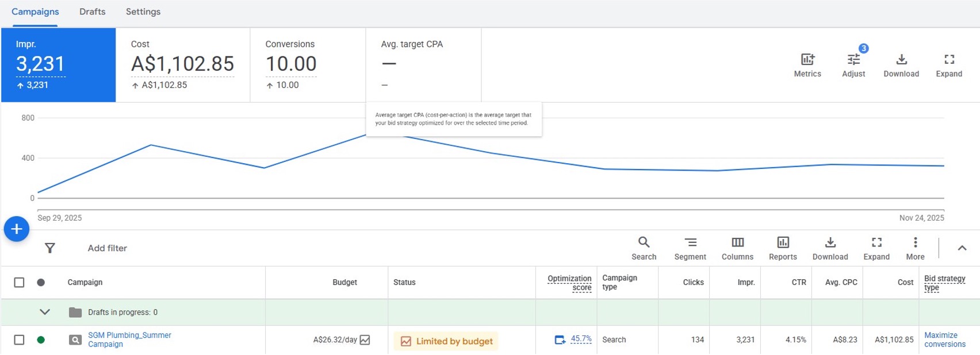Collapse the Drafts in progress row chevron
The width and height of the screenshot is (980, 355).
coord(45,312)
